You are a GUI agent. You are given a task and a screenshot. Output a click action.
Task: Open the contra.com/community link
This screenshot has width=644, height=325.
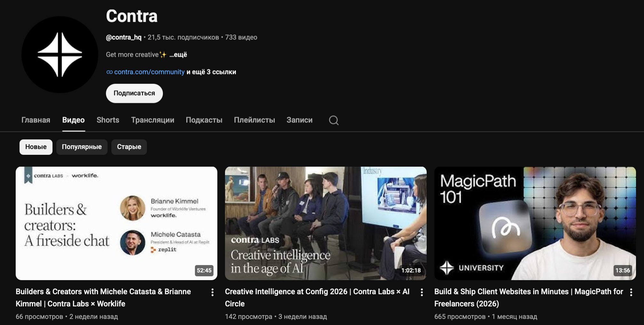coord(149,72)
